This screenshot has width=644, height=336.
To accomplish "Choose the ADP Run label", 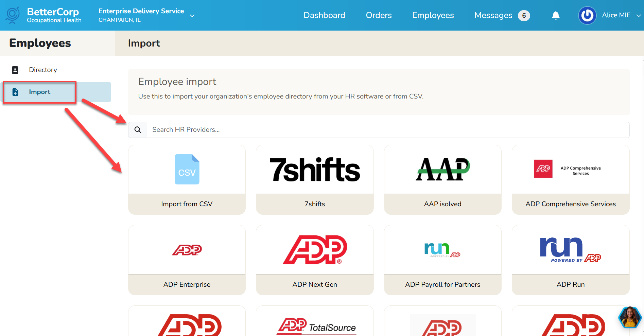I will click(571, 284).
